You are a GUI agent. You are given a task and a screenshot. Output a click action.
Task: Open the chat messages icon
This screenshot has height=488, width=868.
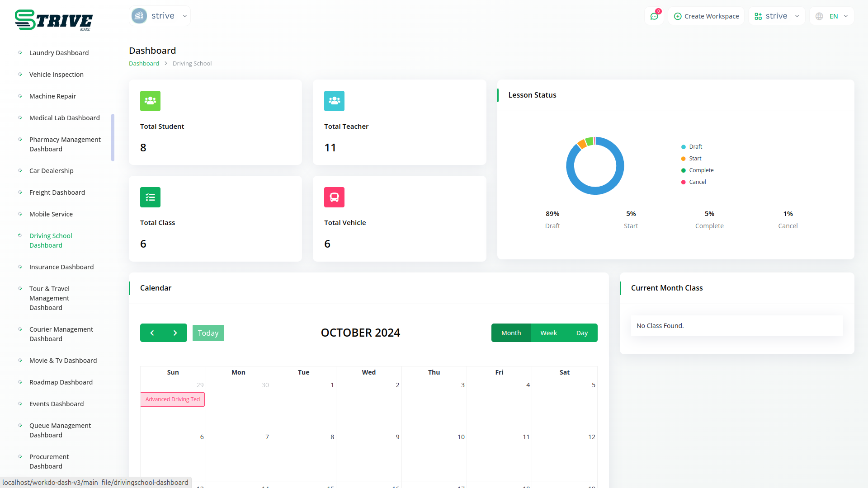click(654, 16)
